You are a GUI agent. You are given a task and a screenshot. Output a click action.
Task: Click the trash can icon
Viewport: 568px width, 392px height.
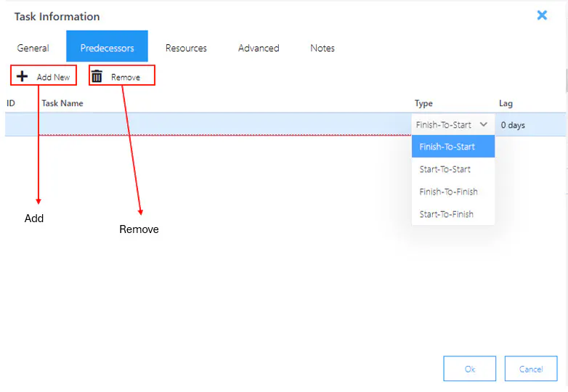(97, 76)
